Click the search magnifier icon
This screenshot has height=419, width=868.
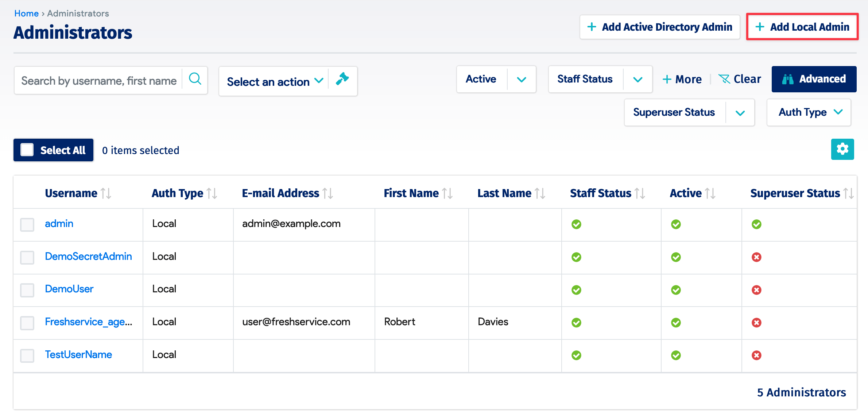click(x=195, y=79)
